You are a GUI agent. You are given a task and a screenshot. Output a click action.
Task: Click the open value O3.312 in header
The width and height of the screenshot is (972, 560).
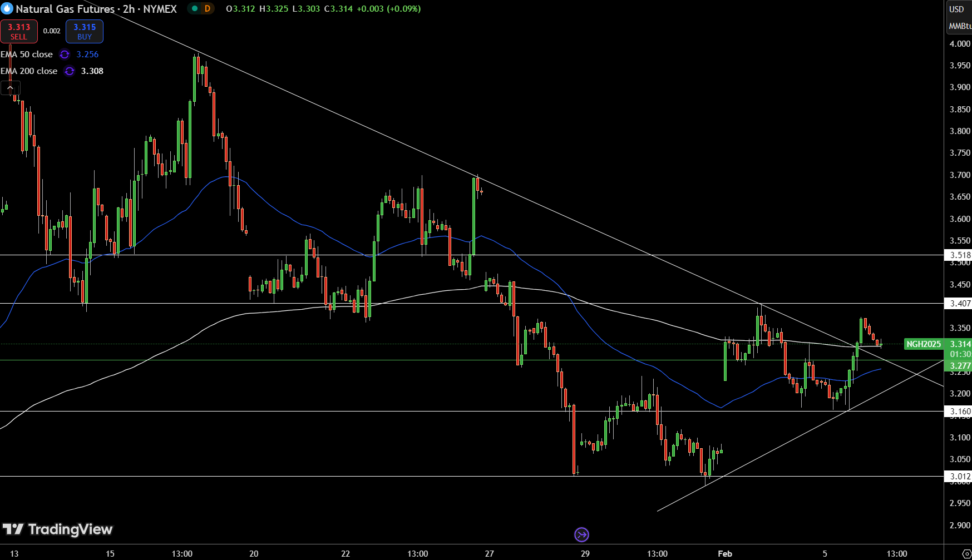coord(241,9)
